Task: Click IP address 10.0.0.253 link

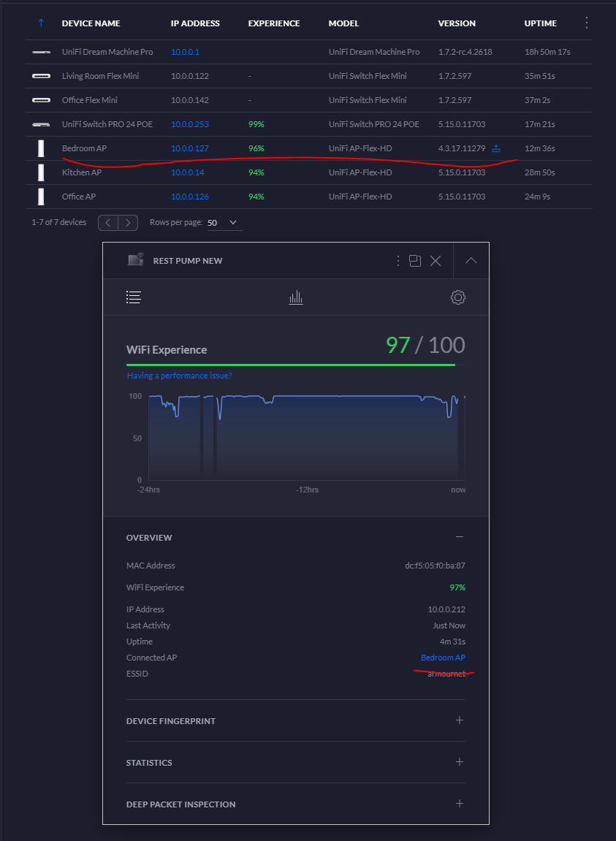Action: (x=190, y=124)
